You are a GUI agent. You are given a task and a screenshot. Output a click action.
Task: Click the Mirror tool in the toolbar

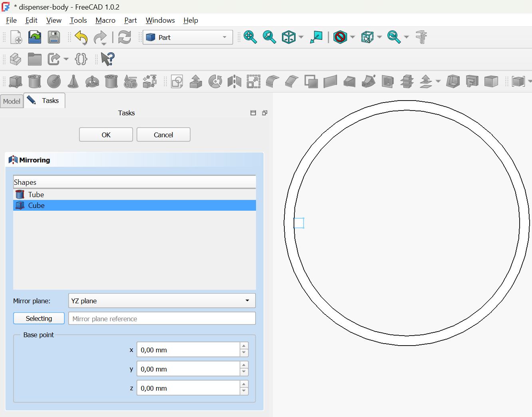(x=234, y=81)
